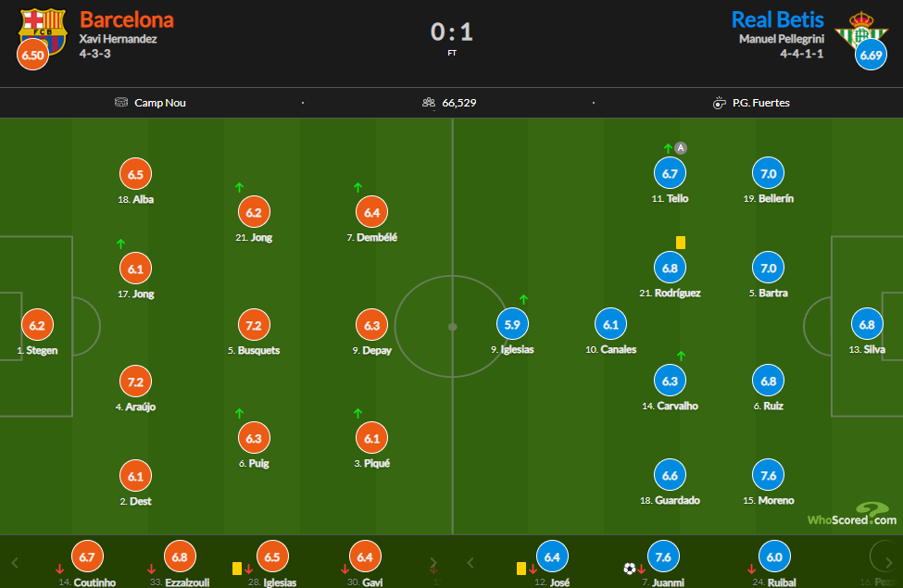Click Rodríguez's yellow card icon
Viewport: 903px width, 588px height.
pos(681,243)
